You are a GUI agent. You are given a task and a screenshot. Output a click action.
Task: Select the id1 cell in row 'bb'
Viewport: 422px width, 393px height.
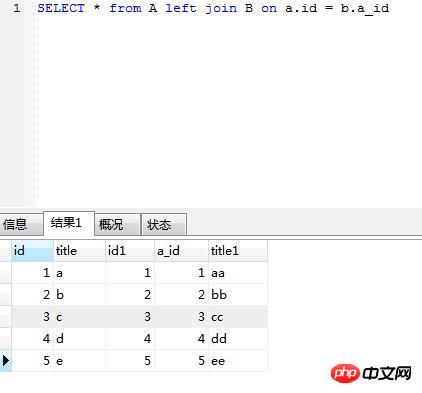[x=130, y=295]
